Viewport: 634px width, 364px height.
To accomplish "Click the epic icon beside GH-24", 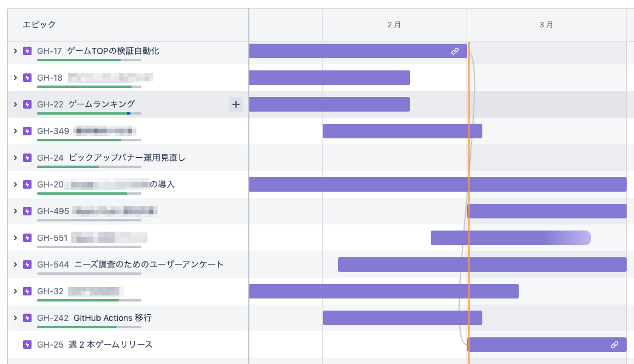I will [27, 158].
